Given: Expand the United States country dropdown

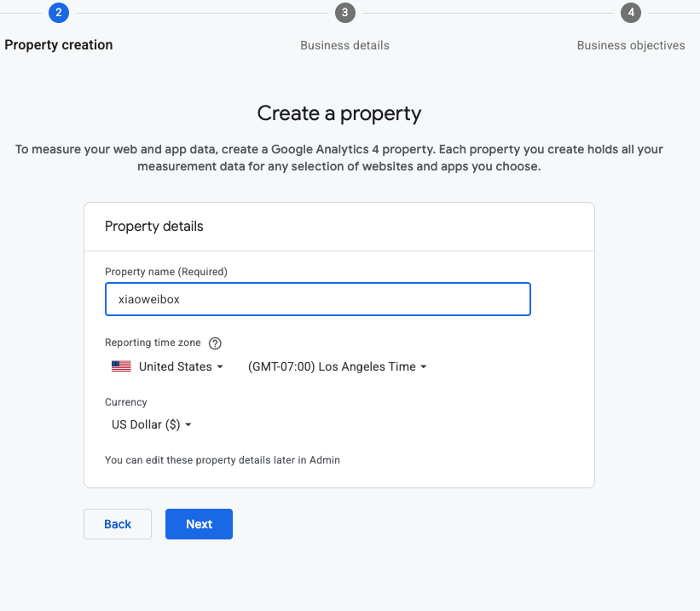Looking at the screenshot, I should coord(167,366).
